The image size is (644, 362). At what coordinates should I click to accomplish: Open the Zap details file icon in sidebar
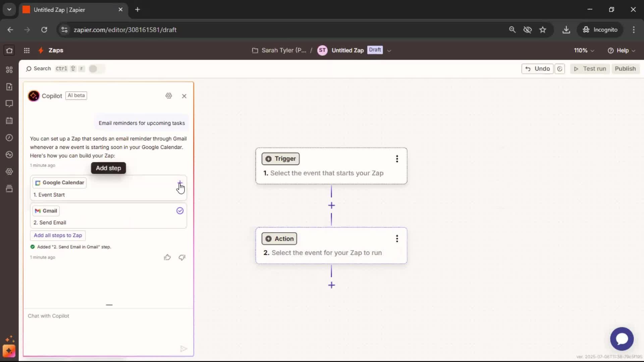pos(9,87)
